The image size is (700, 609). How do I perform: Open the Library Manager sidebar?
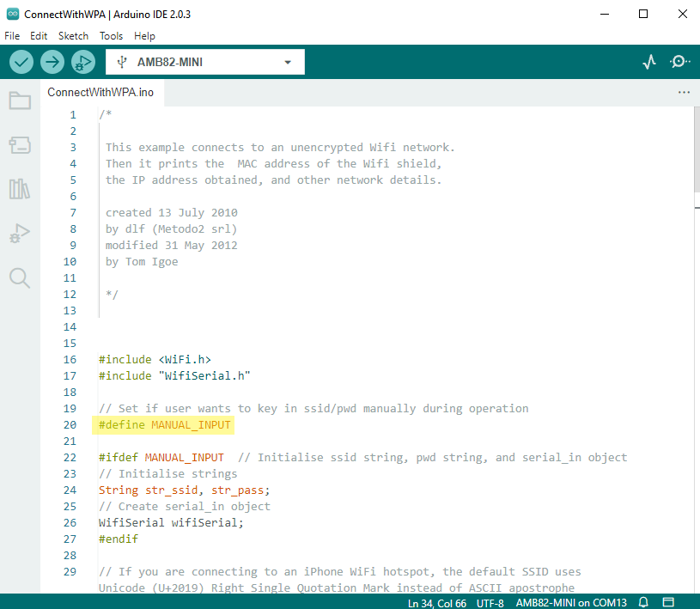tap(20, 189)
